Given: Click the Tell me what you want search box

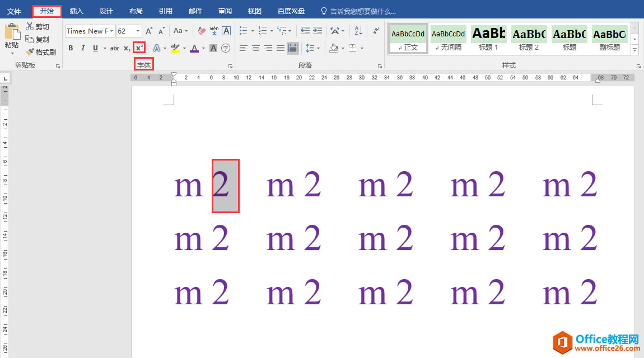Looking at the screenshot, I should pos(358,11).
